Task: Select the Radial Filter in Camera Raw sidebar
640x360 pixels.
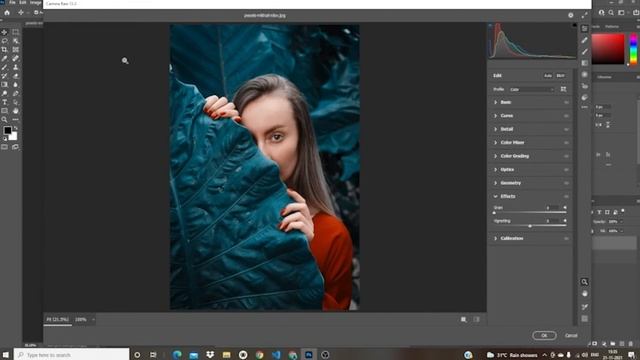Action: pos(584,74)
